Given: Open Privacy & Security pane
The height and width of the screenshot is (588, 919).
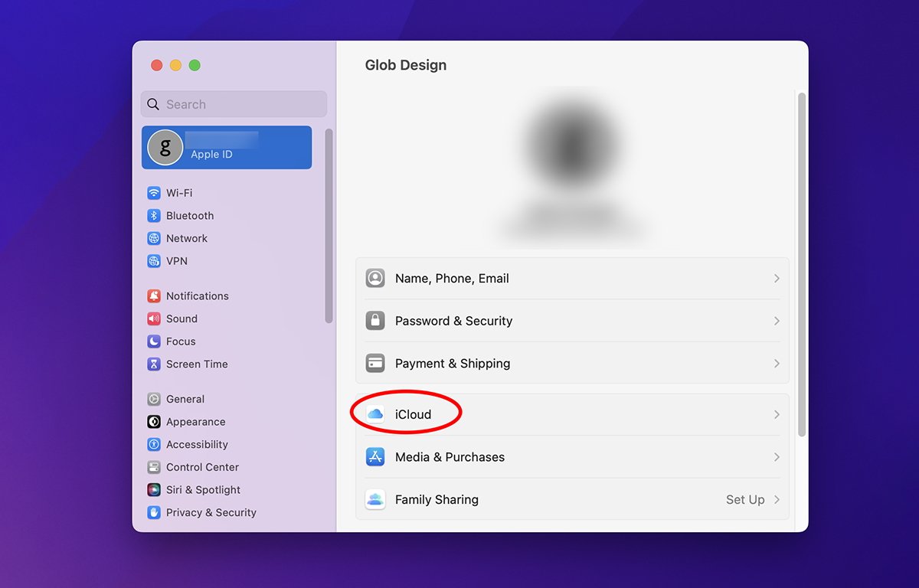Looking at the screenshot, I should coord(211,513).
